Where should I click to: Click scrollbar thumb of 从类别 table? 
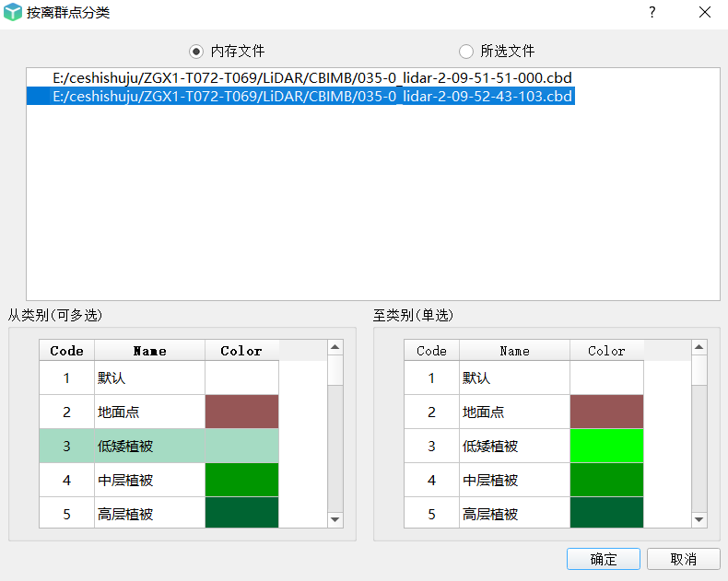click(335, 370)
